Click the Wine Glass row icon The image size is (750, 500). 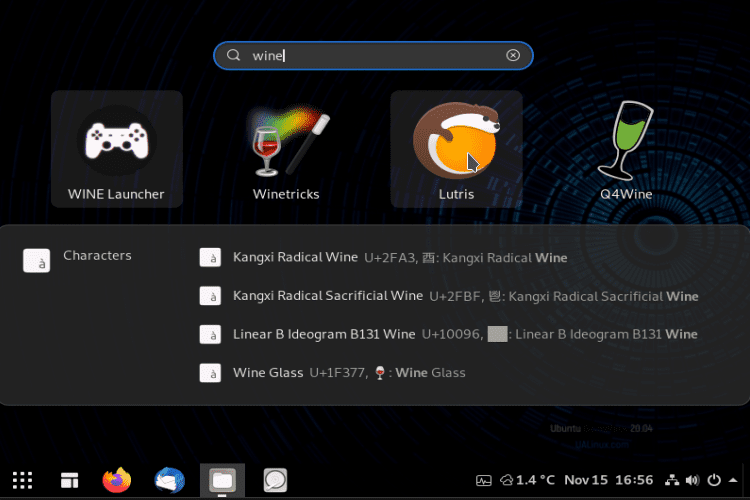(x=210, y=373)
